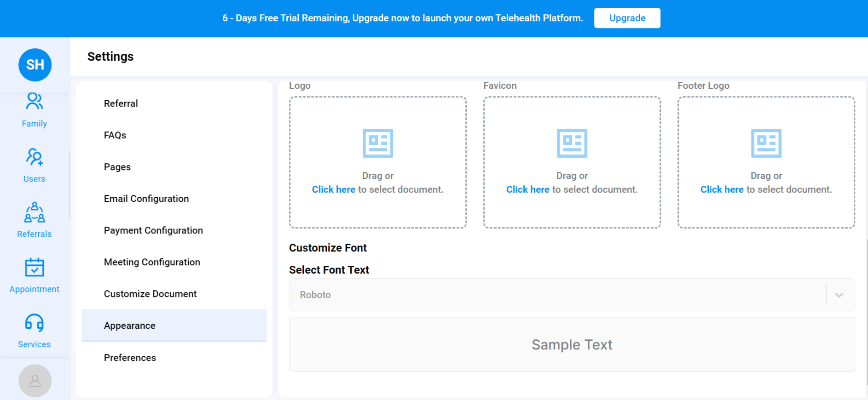Click 'Click here' link under Logo
Image resolution: width=868 pixels, height=400 pixels.
click(333, 189)
